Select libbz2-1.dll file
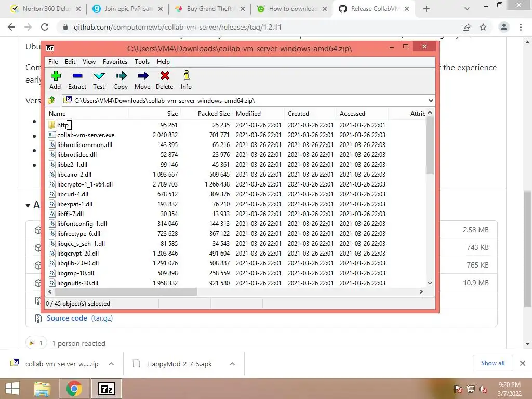This screenshot has height=399, width=532. 72,165
